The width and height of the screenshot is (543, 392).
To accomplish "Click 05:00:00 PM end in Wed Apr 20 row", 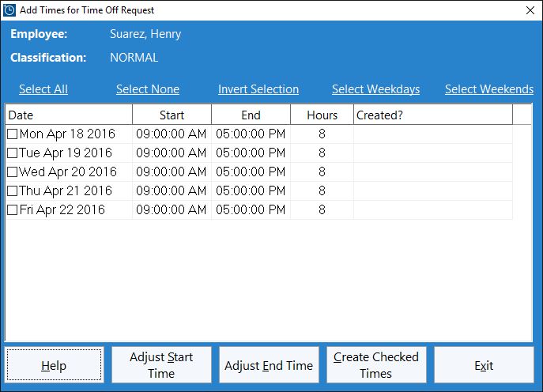I will coord(251,171).
